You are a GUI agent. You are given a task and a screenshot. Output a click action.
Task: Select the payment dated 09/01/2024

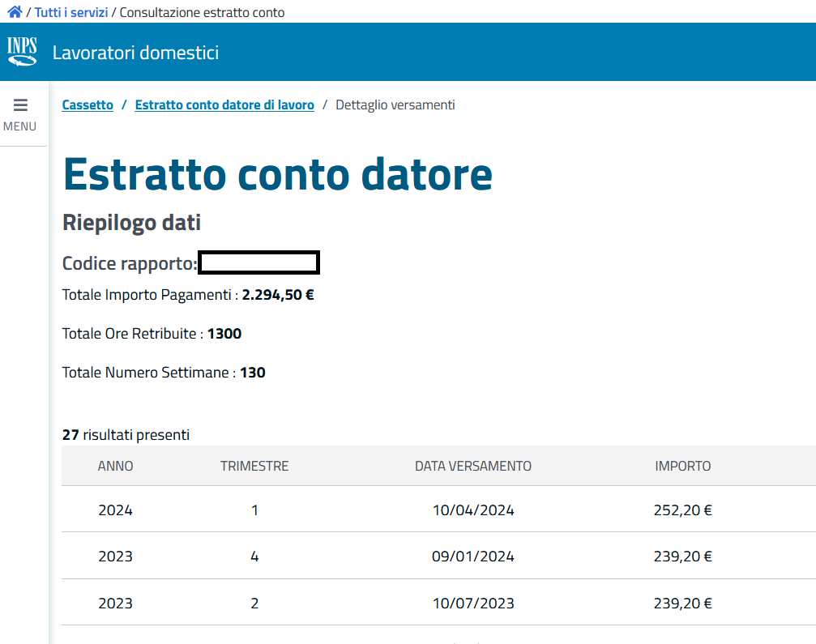(473, 557)
